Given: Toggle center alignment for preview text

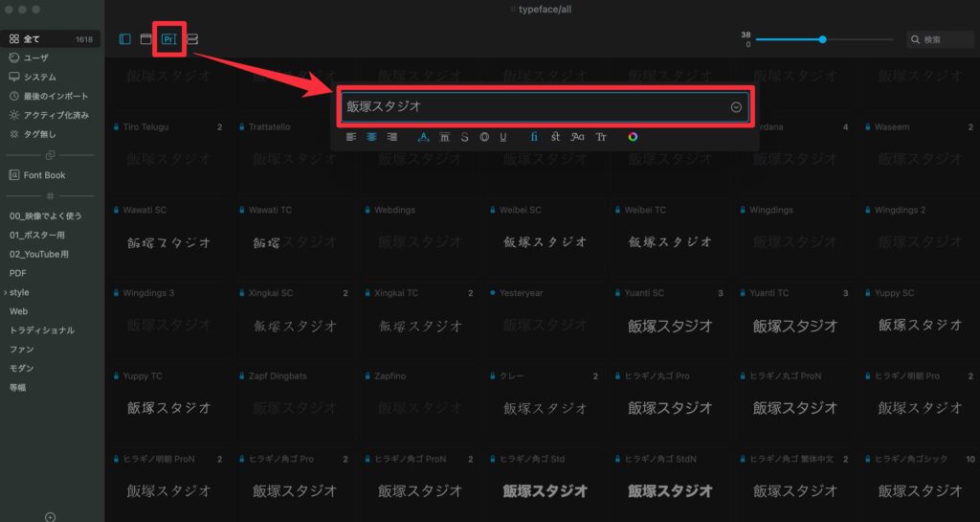Looking at the screenshot, I should pos(371,137).
